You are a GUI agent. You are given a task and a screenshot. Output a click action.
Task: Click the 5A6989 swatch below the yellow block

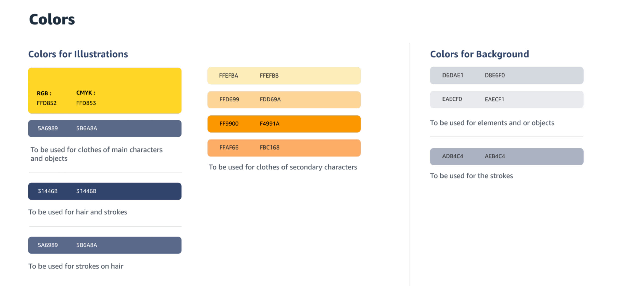105,128
